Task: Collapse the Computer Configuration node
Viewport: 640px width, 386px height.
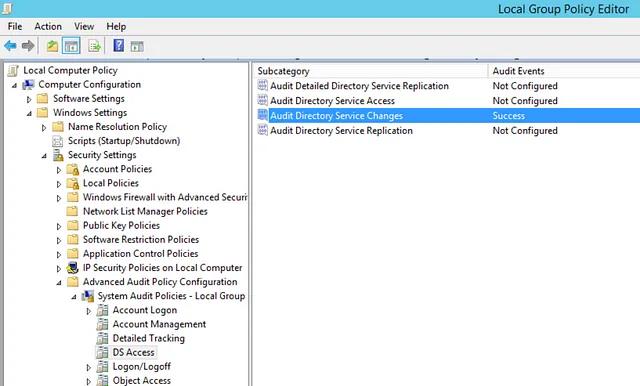Action: point(14,85)
